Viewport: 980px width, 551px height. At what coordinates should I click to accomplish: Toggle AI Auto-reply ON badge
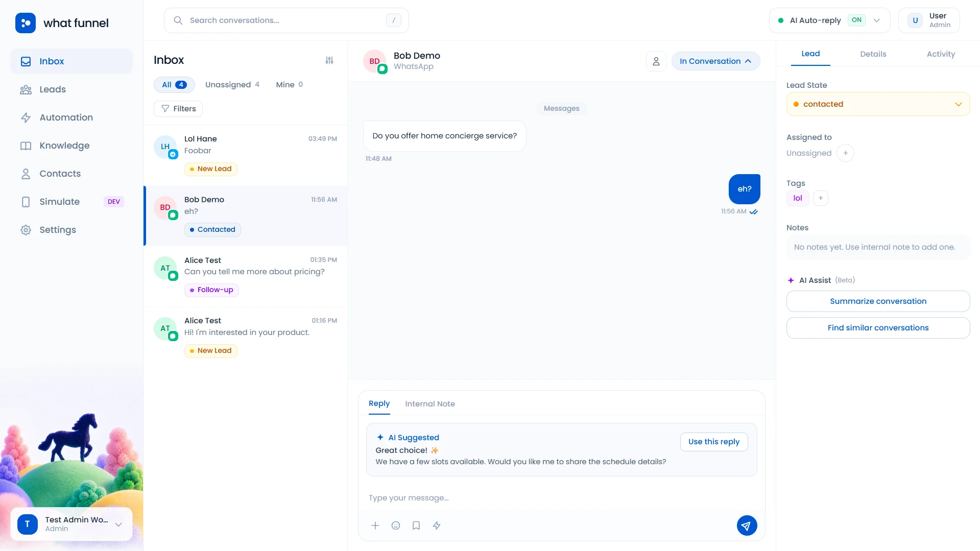(x=856, y=20)
